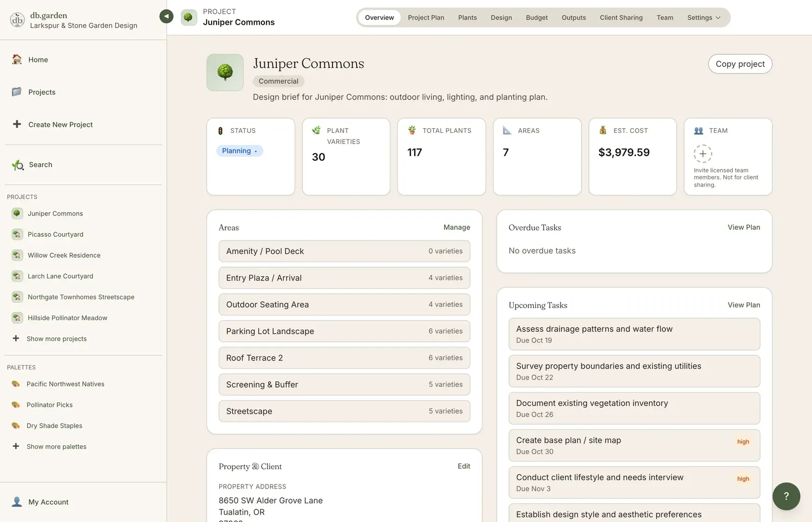
Task: Switch to the Plants tab
Action: (467, 17)
